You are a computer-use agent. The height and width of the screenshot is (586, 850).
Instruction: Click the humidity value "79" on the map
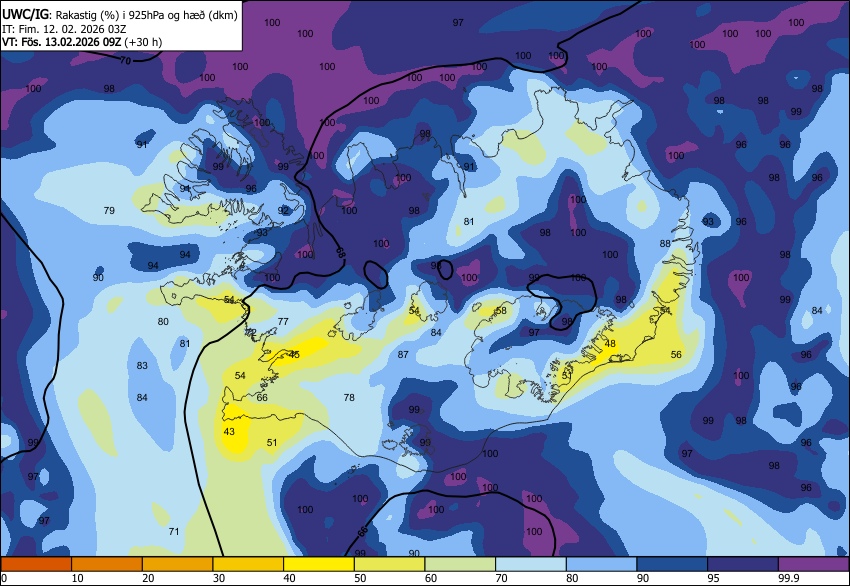(x=109, y=210)
